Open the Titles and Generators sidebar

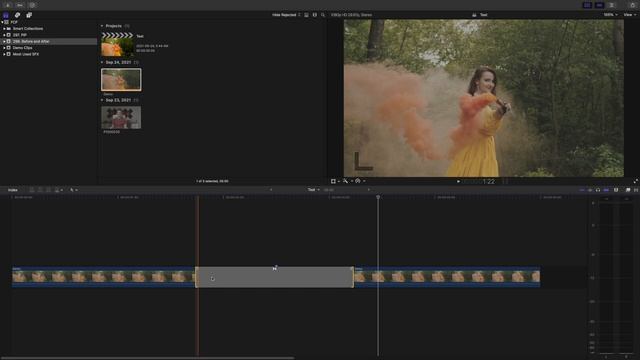pyautogui.click(x=29, y=15)
